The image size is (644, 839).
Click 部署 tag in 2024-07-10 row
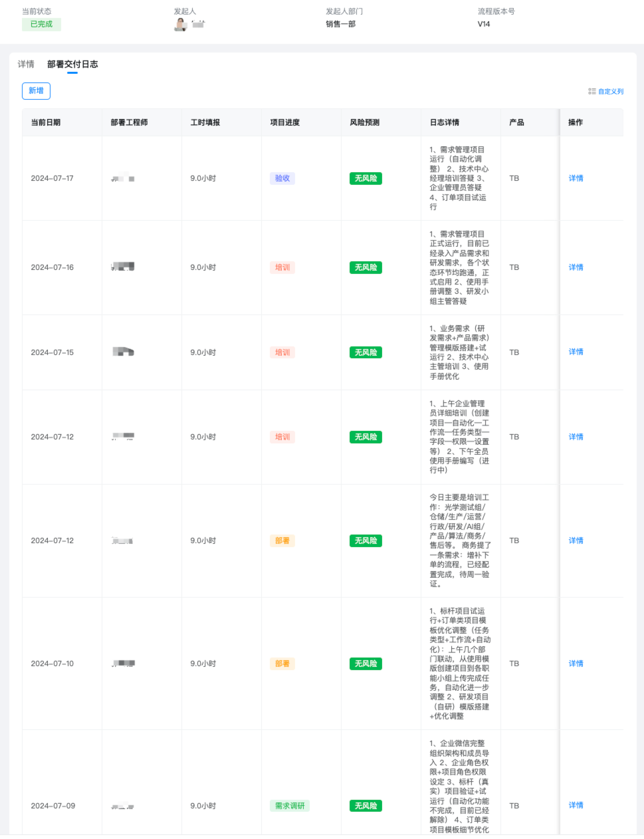pyautogui.click(x=282, y=663)
